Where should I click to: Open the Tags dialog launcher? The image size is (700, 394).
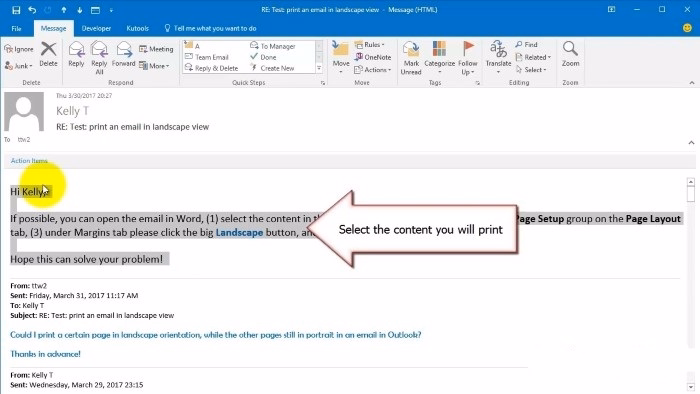click(477, 83)
